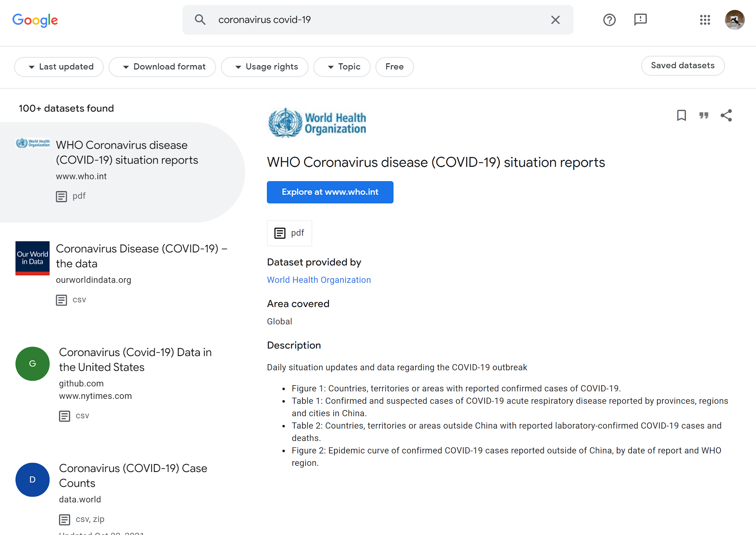Click Explore at www.who.int button
The width and height of the screenshot is (756, 535).
point(330,192)
